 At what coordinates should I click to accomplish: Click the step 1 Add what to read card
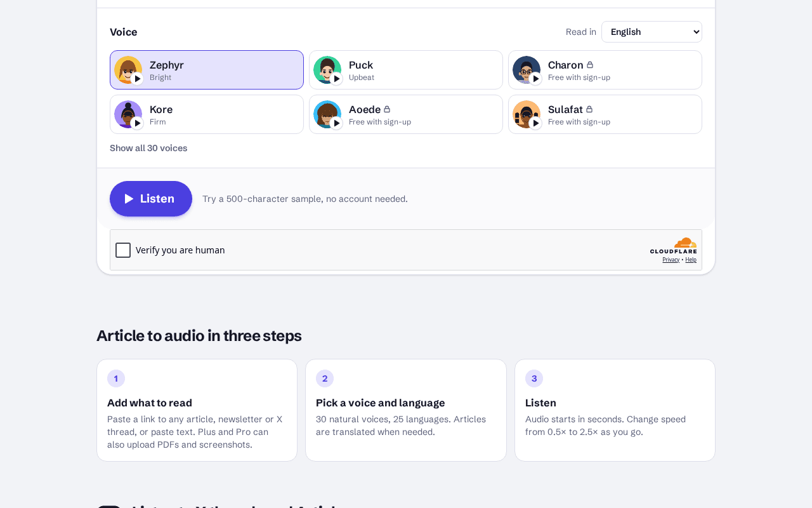197,410
